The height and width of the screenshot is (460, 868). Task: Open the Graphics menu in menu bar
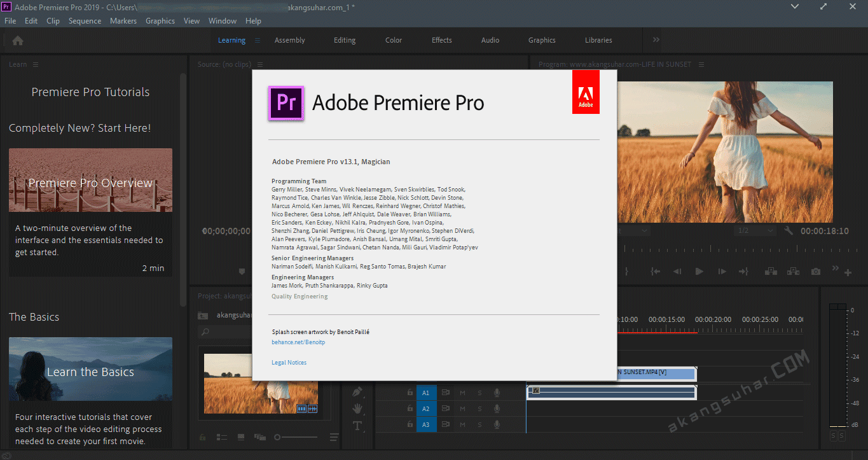click(x=160, y=21)
